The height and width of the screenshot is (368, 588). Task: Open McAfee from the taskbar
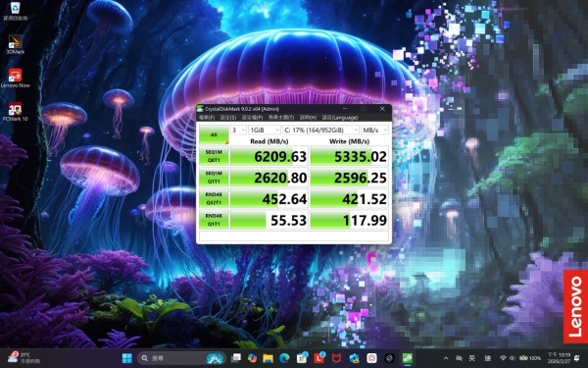coord(336,358)
